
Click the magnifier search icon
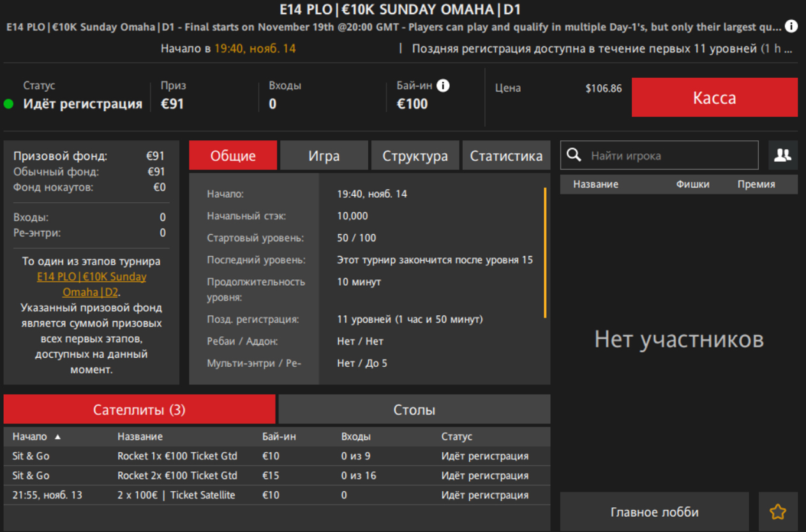[574, 155]
